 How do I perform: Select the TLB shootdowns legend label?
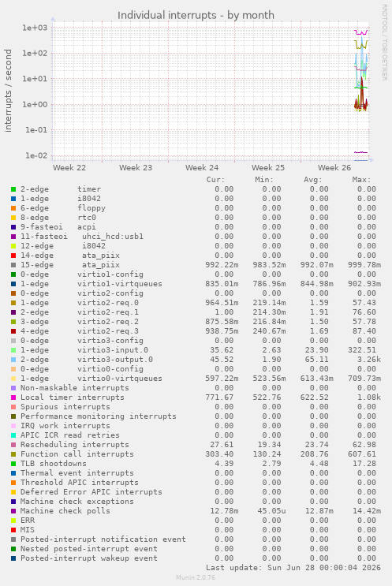click(54, 464)
